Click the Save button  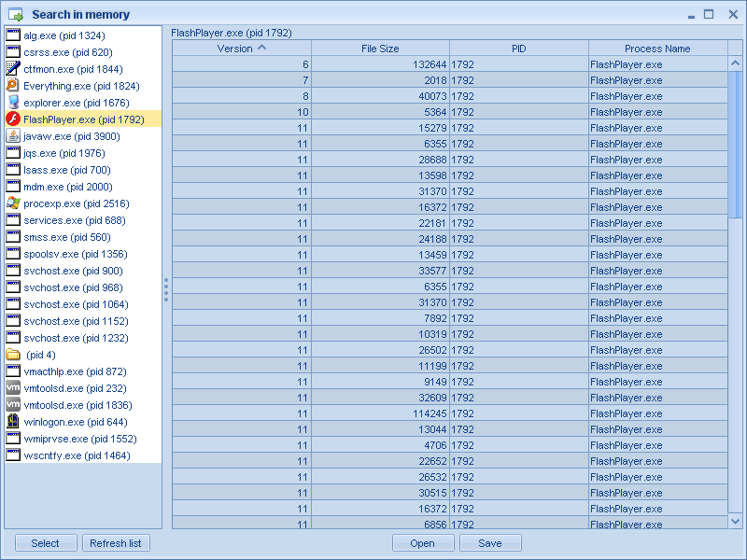click(x=490, y=543)
